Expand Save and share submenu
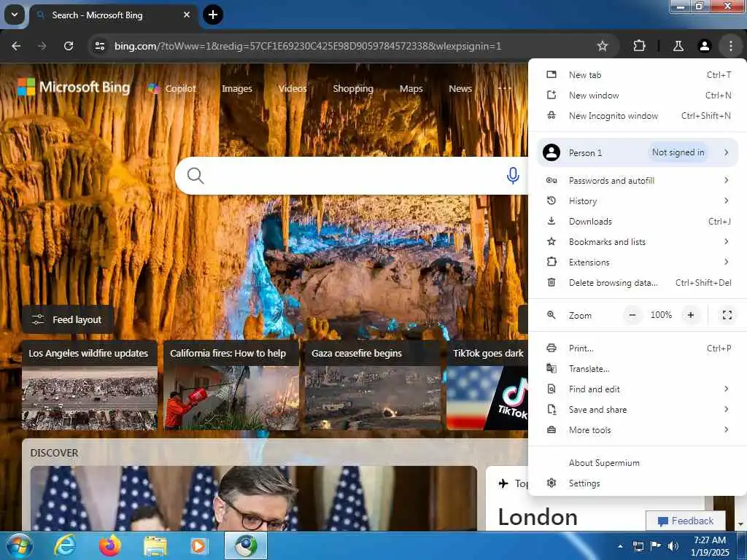Image resolution: width=747 pixels, height=560 pixels. pos(638,410)
